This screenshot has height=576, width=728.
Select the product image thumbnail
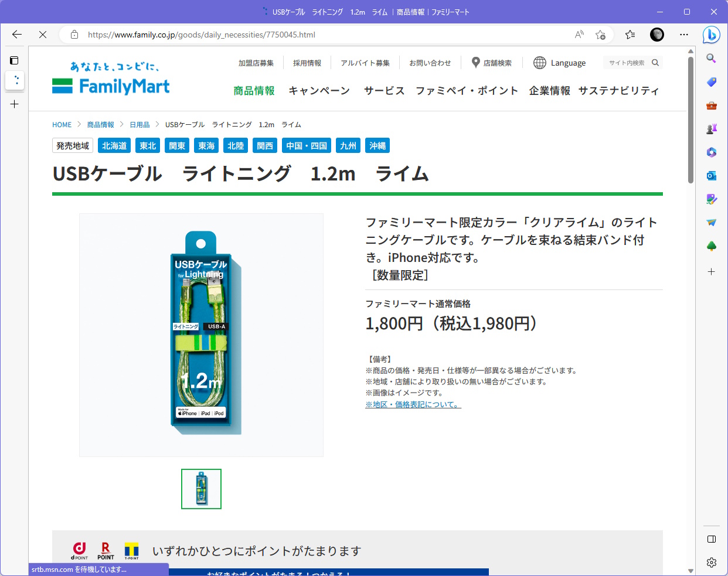[201, 489]
